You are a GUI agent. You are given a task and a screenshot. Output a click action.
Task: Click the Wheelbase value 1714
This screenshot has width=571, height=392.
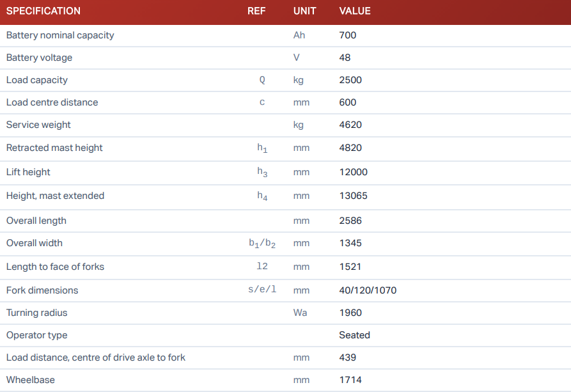[350, 380]
